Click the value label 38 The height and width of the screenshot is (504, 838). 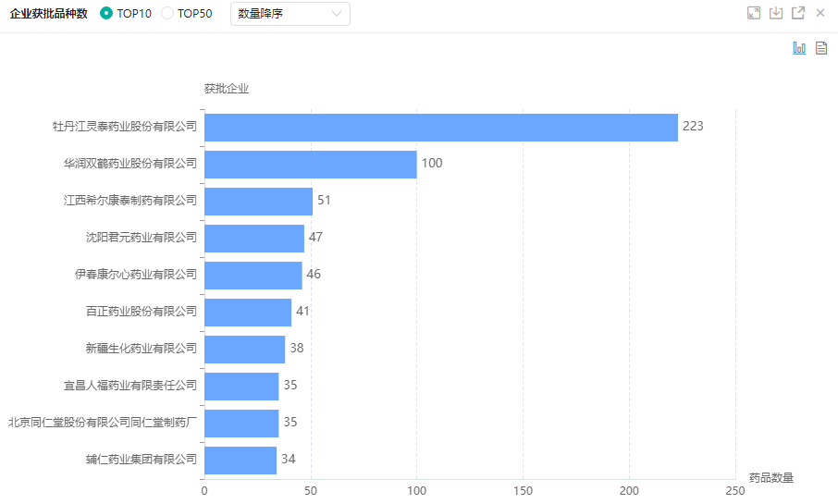(297, 348)
